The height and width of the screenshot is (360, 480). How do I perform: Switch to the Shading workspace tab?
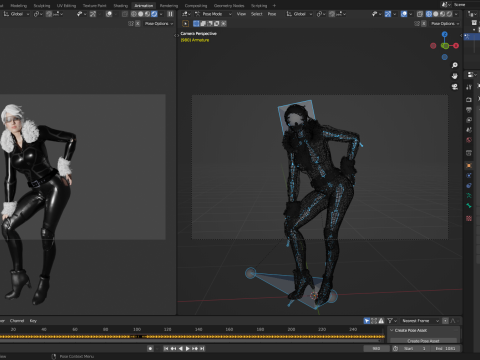[120, 6]
